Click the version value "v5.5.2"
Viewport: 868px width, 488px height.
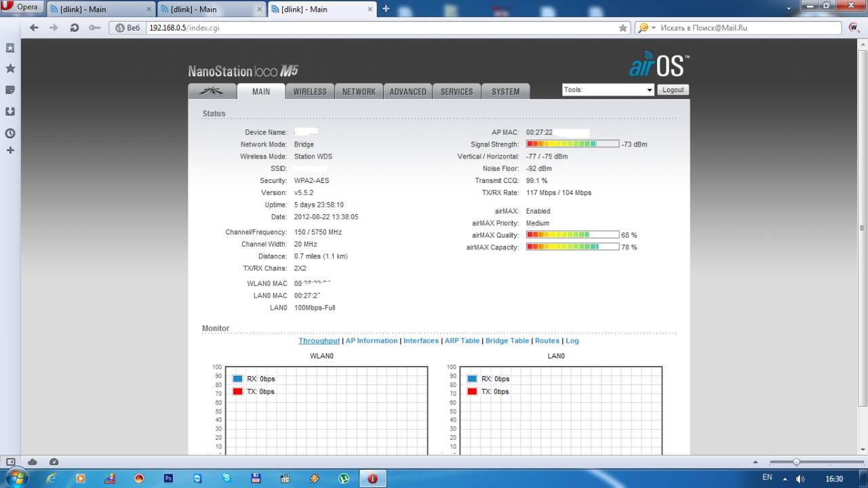(x=304, y=193)
